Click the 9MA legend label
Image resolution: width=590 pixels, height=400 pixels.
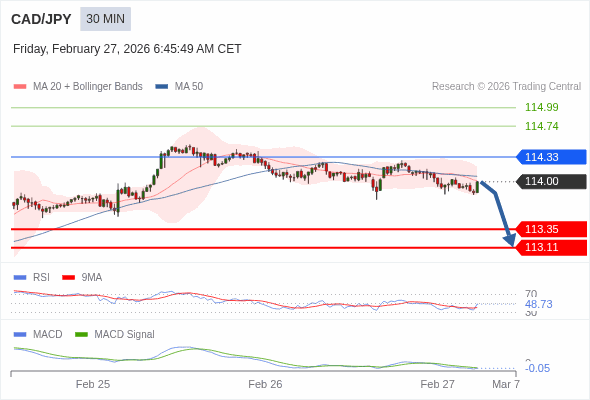[x=92, y=278]
